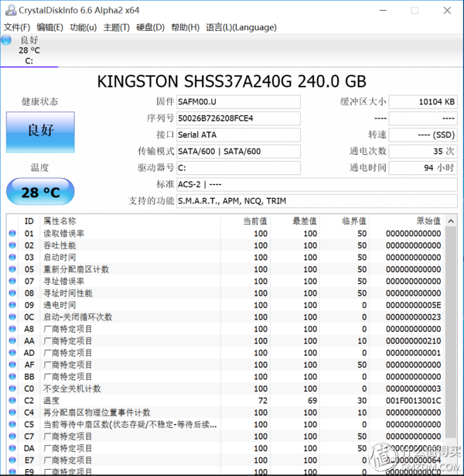Open the 功能(u) menu
The width and height of the screenshot is (464, 476).
point(83,27)
